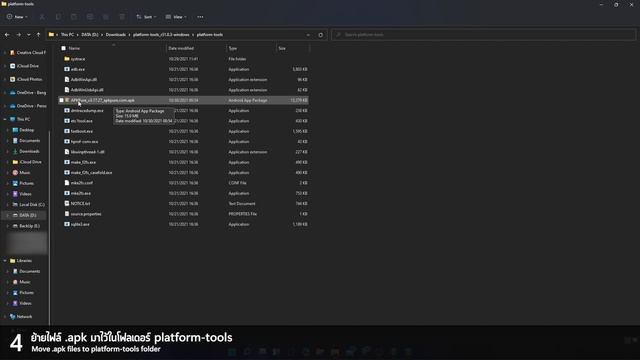
Task: Select the NOTICE.txt file
Action: (80, 204)
